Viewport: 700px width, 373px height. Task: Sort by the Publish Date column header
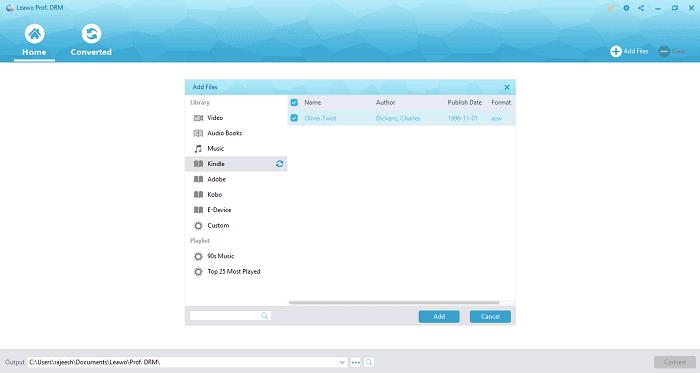[x=464, y=103]
